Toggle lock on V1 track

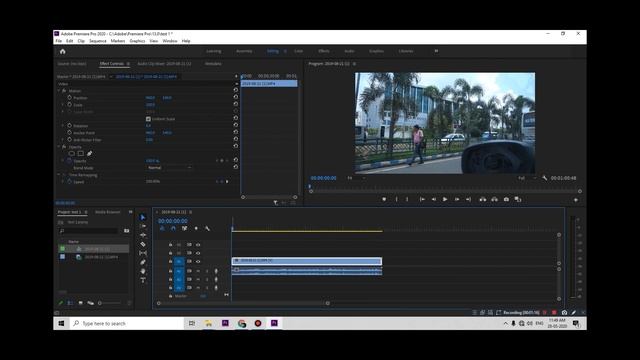tap(170, 262)
